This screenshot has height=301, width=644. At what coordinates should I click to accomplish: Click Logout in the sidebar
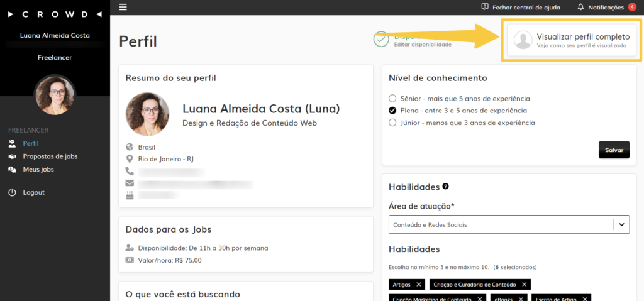tap(34, 192)
